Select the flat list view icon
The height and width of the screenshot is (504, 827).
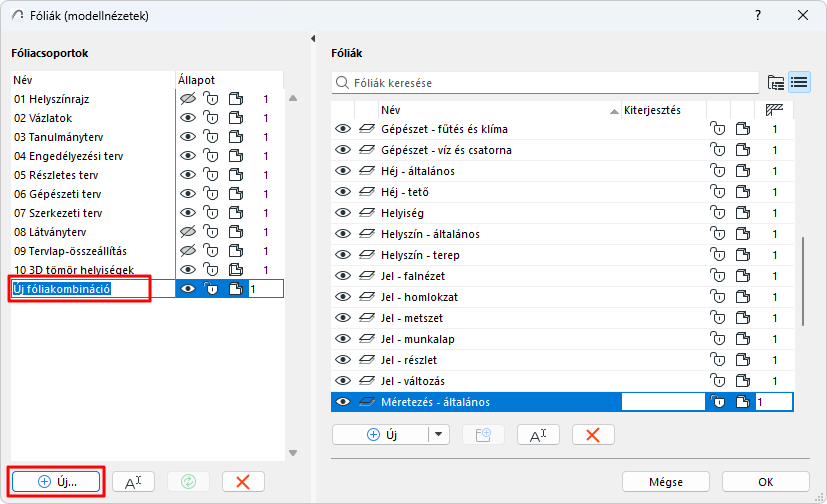pos(798,82)
